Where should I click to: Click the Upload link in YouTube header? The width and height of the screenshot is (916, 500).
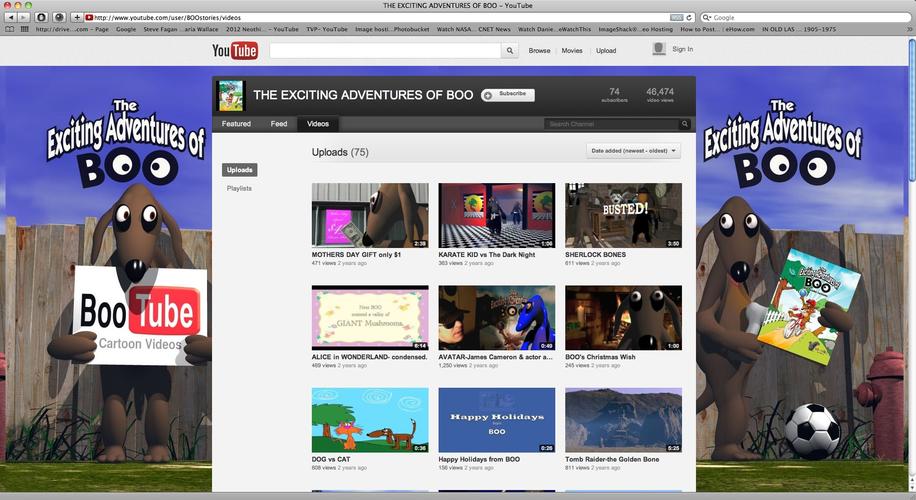click(x=606, y=51)
